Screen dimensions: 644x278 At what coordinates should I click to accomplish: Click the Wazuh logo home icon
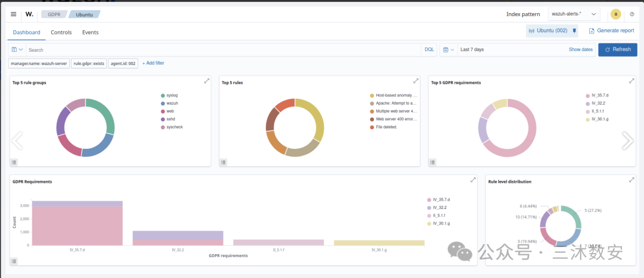(x=29, y=14)
